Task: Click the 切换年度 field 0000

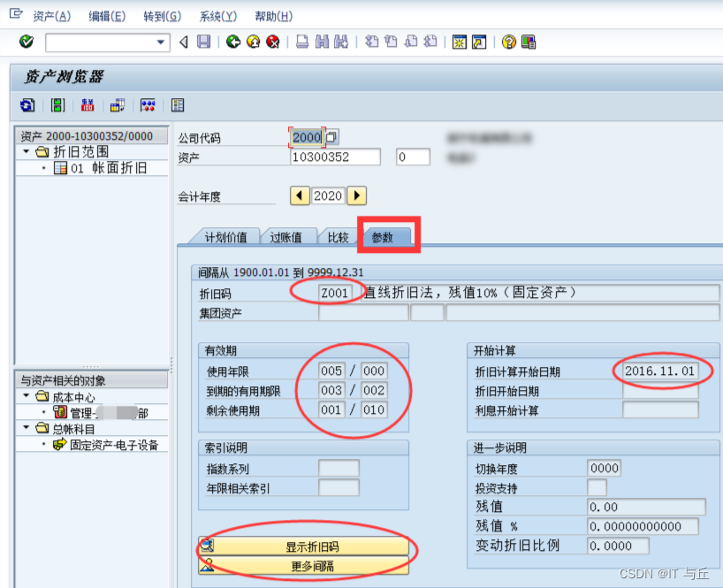Action: pyautogui.click(x=604, y=468)
